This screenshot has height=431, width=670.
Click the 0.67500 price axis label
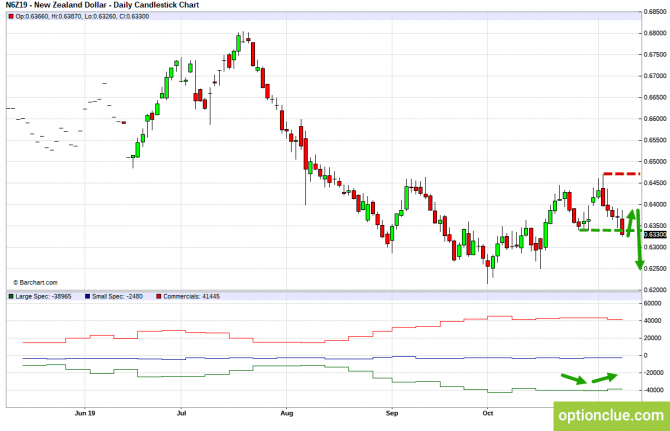pyautogui.click(x=655, y=55)
